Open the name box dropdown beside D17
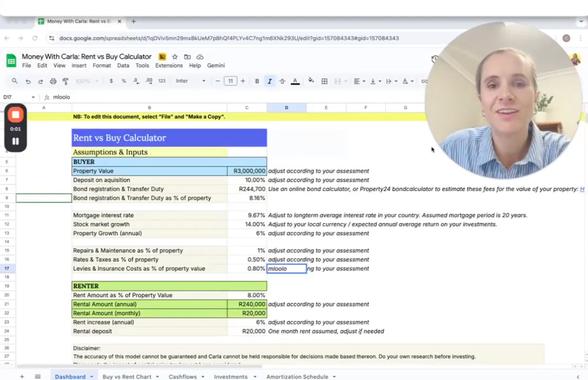The height and width of the screenshot is (380, 588). point(33,97)
